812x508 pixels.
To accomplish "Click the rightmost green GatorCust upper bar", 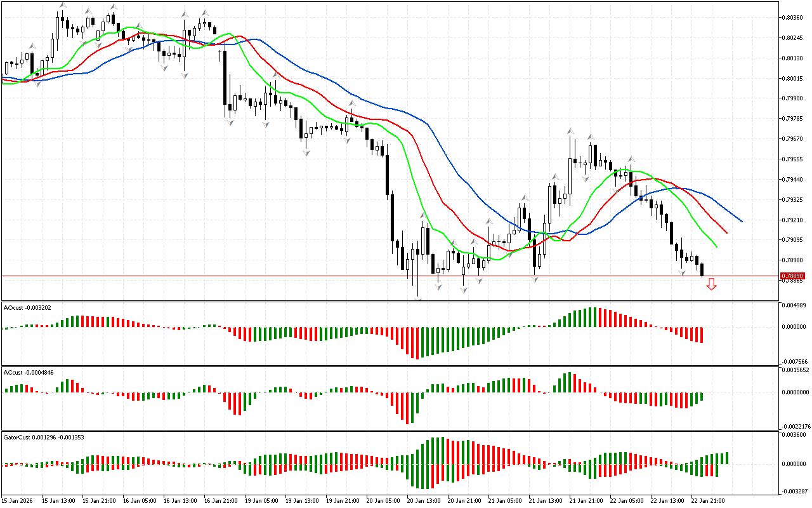I will (x=727, y=458).
